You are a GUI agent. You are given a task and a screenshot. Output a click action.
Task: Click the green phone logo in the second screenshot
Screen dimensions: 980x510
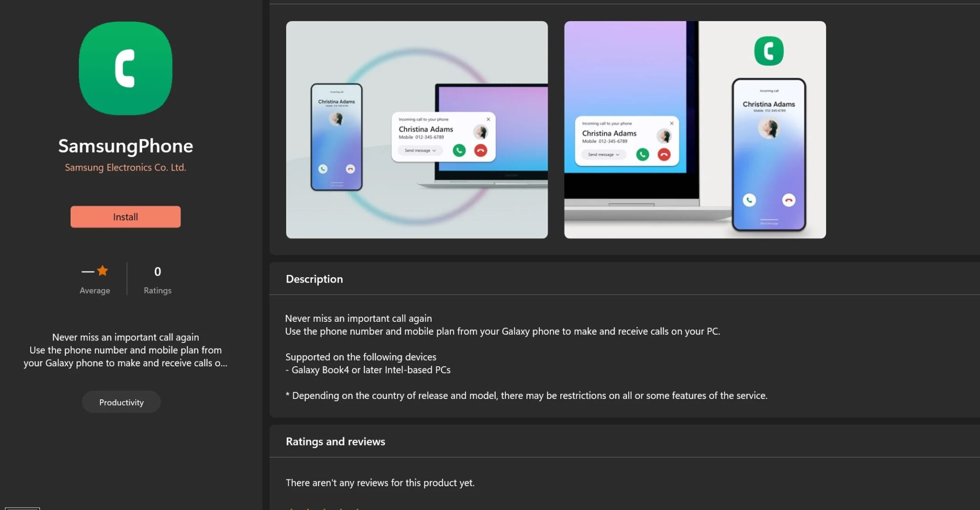point(769,51)
